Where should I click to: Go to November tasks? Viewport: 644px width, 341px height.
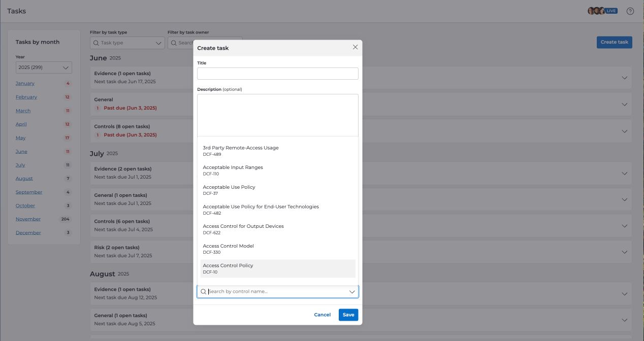tap(28, 219)
